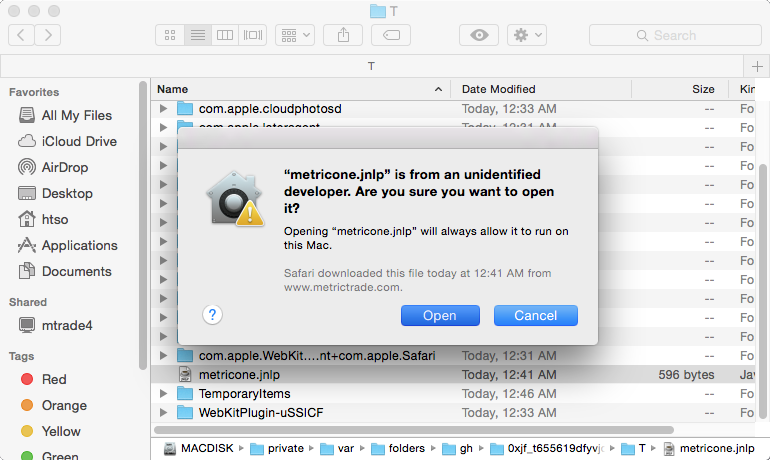Select the T tab

pyautogui.click(x=372, y=66)
